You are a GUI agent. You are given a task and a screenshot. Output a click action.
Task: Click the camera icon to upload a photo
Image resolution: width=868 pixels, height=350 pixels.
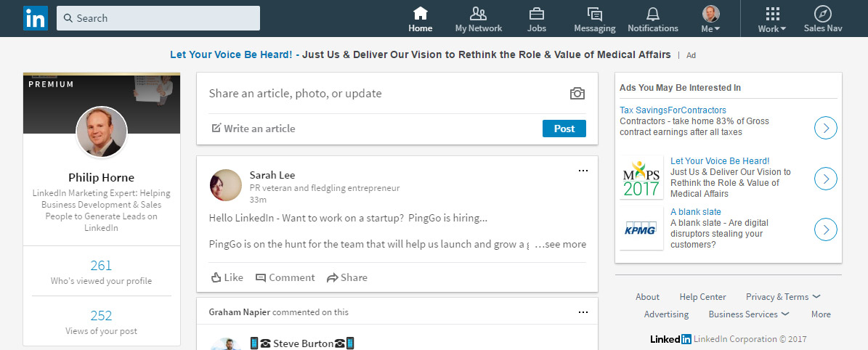click(x=577, y=93)
